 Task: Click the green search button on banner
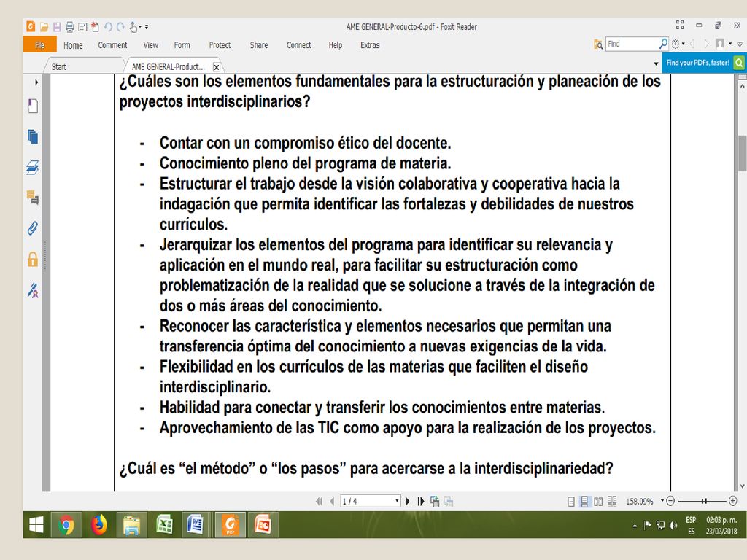tap(739, 63)
